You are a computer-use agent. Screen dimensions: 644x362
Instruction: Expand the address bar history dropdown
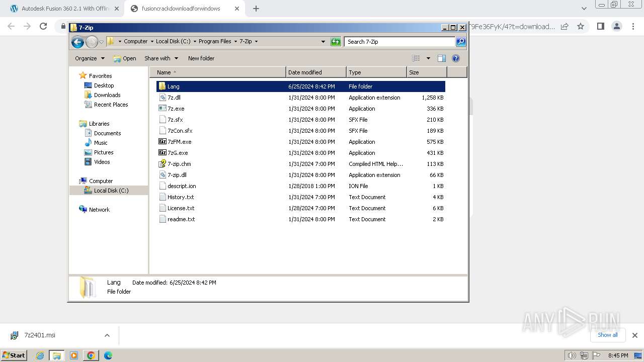click(323, 42)
